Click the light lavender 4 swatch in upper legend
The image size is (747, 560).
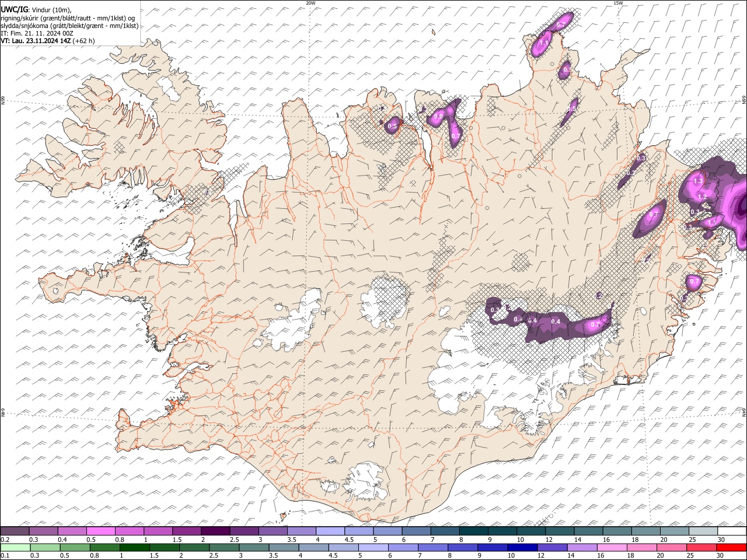(x=330, y=531)
